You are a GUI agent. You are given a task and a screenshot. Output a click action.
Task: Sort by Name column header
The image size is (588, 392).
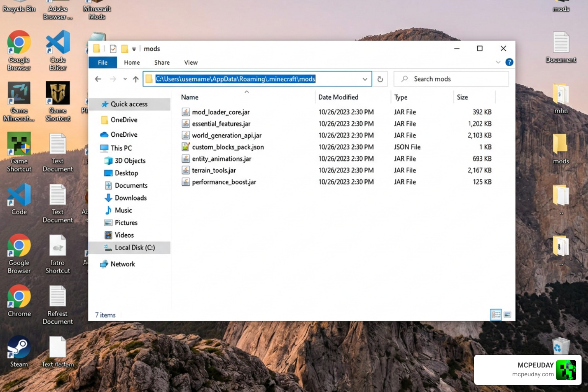(189, 97)
